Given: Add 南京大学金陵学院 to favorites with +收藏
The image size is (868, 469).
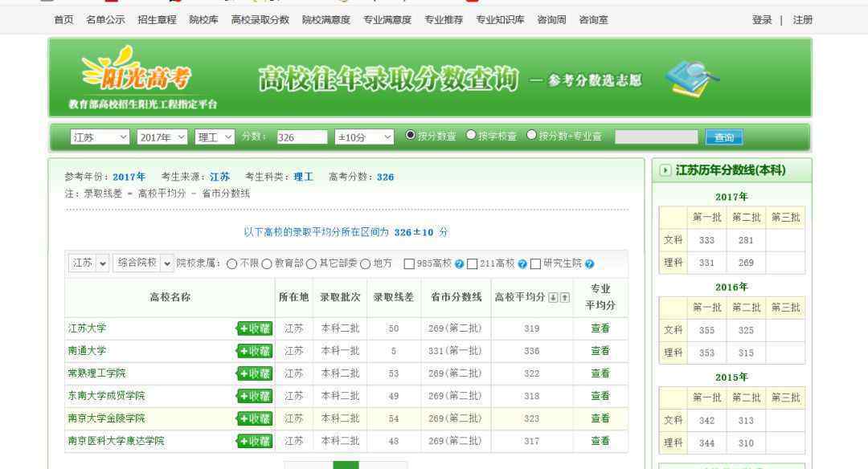Looking at the screenshot, I should (255, 418).
